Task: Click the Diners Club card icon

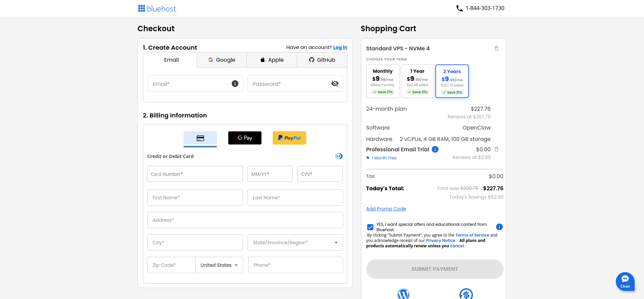Action: pyautogui.click(x=339, y=156)
